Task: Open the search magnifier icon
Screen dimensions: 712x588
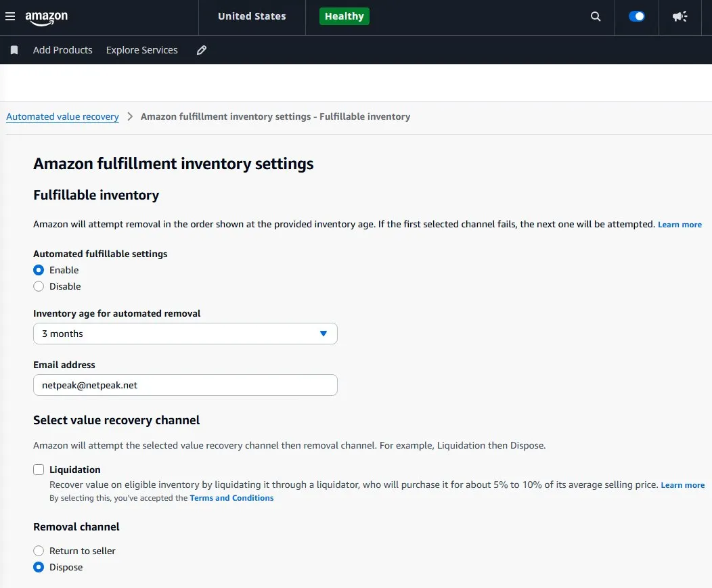Action: [x=596, y=17]
